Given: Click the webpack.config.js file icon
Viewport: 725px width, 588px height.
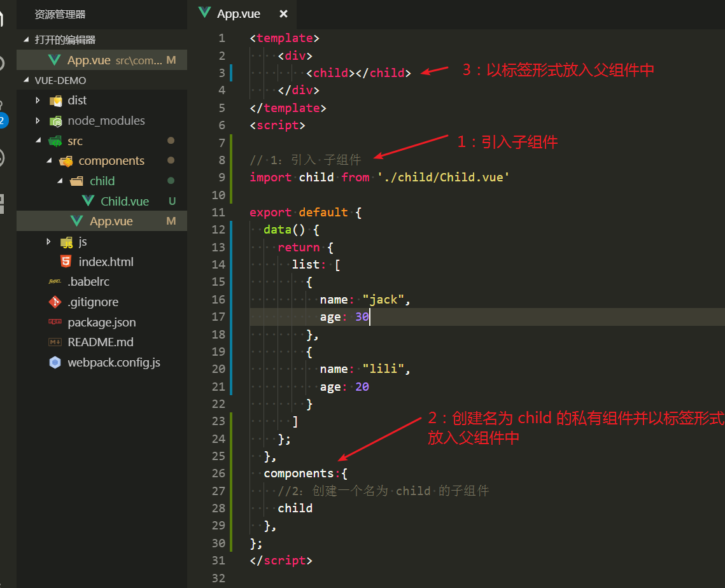Looking at the screenshot, I should pos(55,363).
